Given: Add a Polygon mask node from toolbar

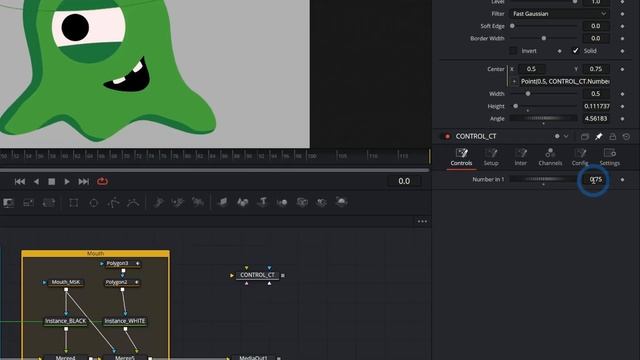Looking at the screenshot, I should click(x=113, y=202).
